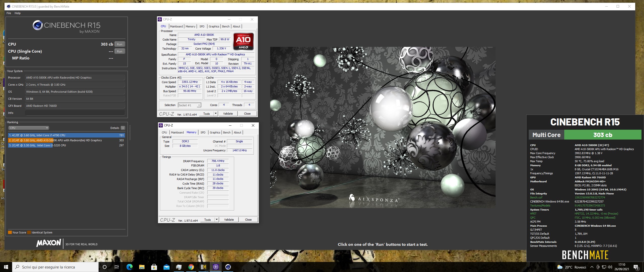
Task: Click the AMD A10 processor logo
Action: [x=243, y=42]
